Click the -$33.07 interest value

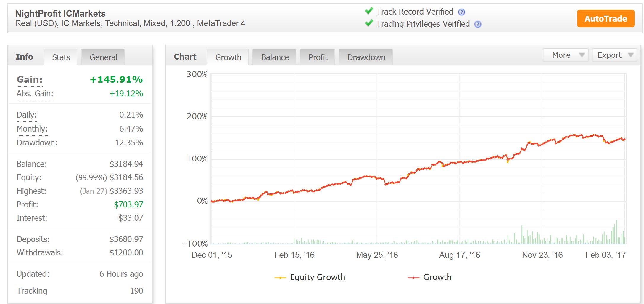tap(129, 218)
